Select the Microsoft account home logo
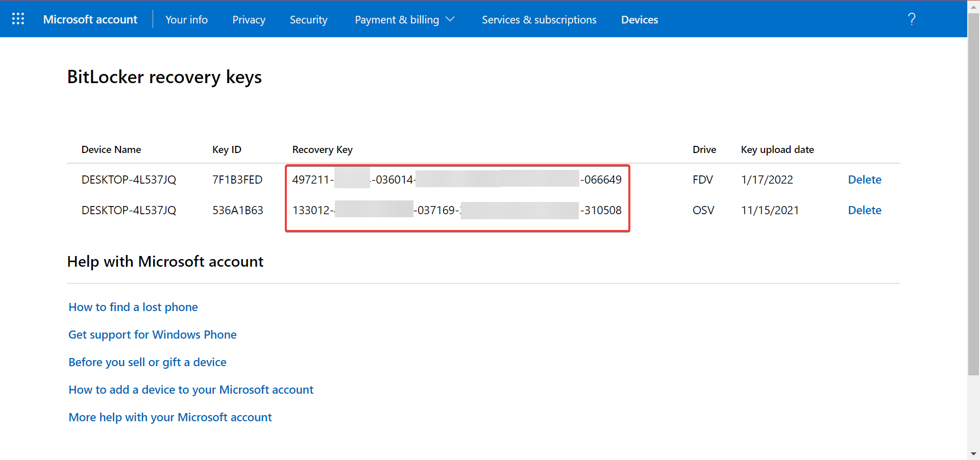980x460 pixels. pos(90,19)
